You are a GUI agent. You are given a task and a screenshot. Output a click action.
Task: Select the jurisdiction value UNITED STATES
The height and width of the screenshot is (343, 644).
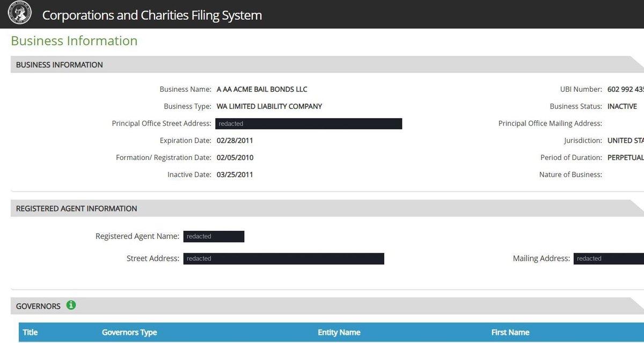coord(626,141)
